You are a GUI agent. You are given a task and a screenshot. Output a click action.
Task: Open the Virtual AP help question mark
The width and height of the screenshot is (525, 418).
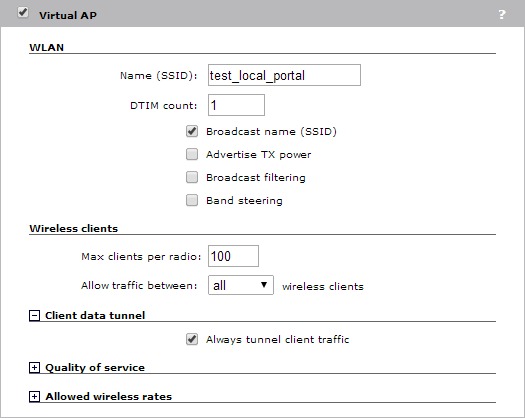pyautogui.click(x=501, y=14)
